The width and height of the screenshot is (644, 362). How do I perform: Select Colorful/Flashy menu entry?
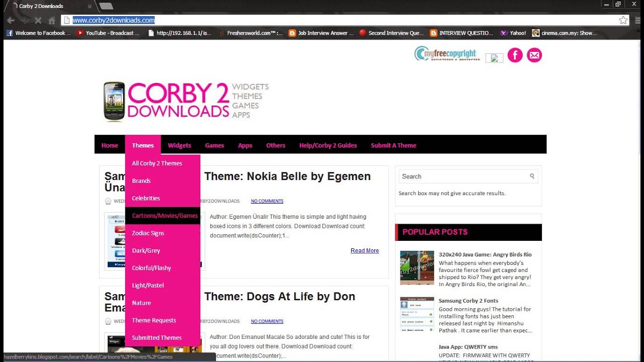coord(163,268)
